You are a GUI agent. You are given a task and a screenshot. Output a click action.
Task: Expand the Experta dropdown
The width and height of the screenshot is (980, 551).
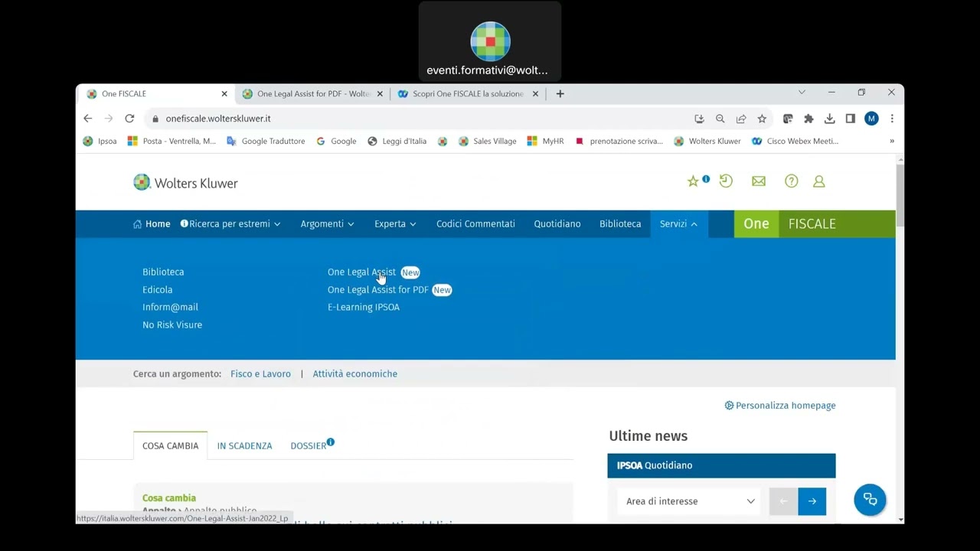coord(395,224)
